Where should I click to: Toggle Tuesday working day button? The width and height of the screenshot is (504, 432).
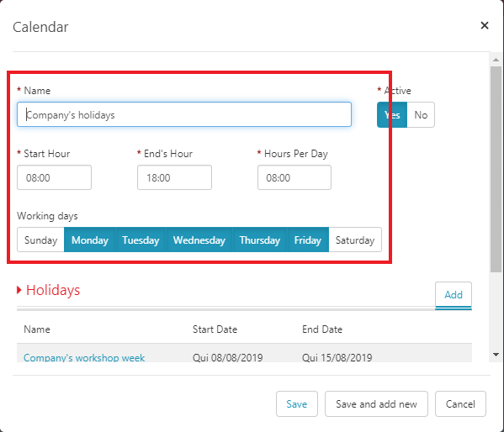click(141, 240)
